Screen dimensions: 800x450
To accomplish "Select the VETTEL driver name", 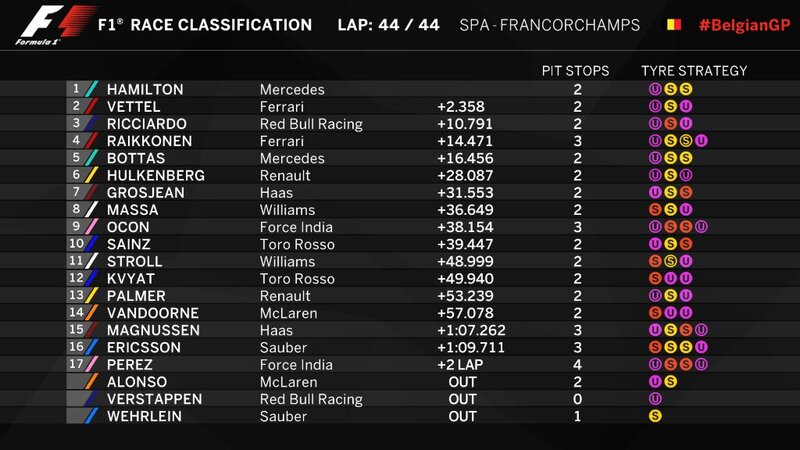I will coord(134,107).
